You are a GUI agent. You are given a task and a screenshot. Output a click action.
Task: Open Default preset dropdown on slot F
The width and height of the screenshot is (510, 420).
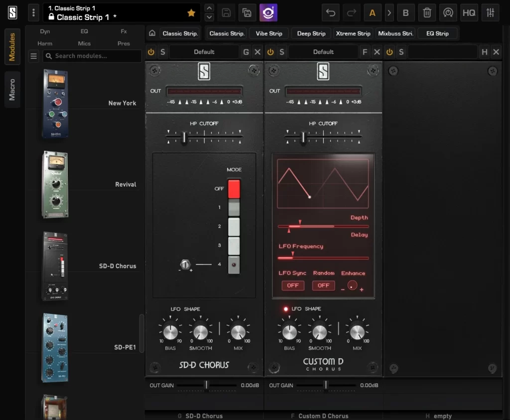click(x=323, y=52)
